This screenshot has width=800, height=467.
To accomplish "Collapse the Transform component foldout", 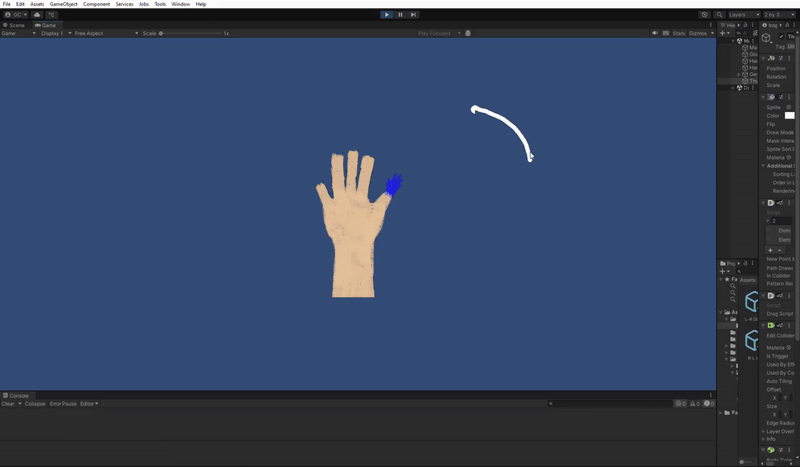I will pyautogui.click(x=763, y=58).
